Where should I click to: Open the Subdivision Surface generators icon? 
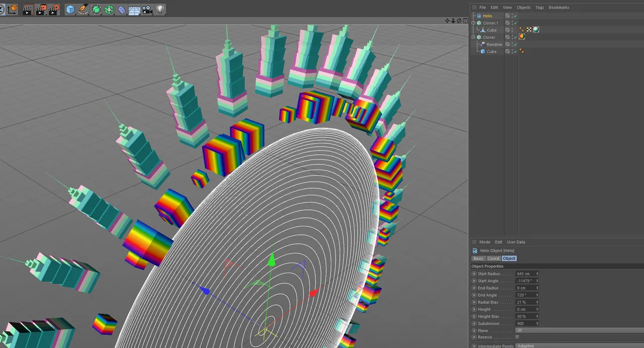(96, 9)
